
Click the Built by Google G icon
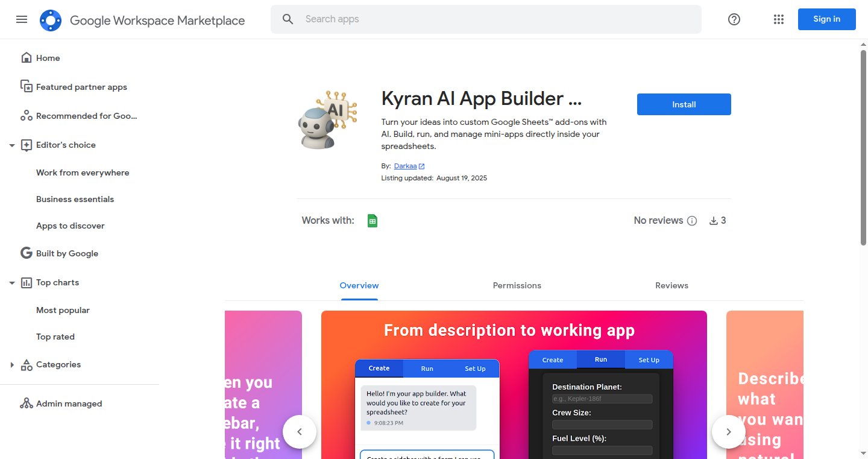[27, 253]
